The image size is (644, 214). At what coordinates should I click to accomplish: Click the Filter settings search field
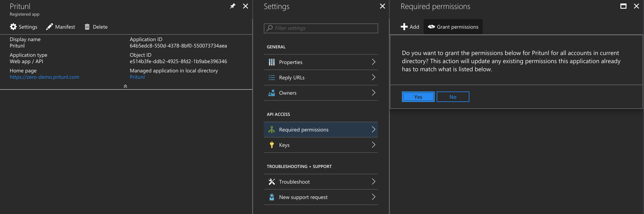321,28
